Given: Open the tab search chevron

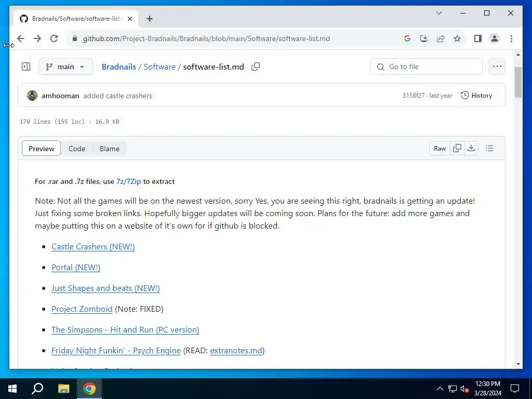Looking at the screenshot, I should [x=438, y=13].
